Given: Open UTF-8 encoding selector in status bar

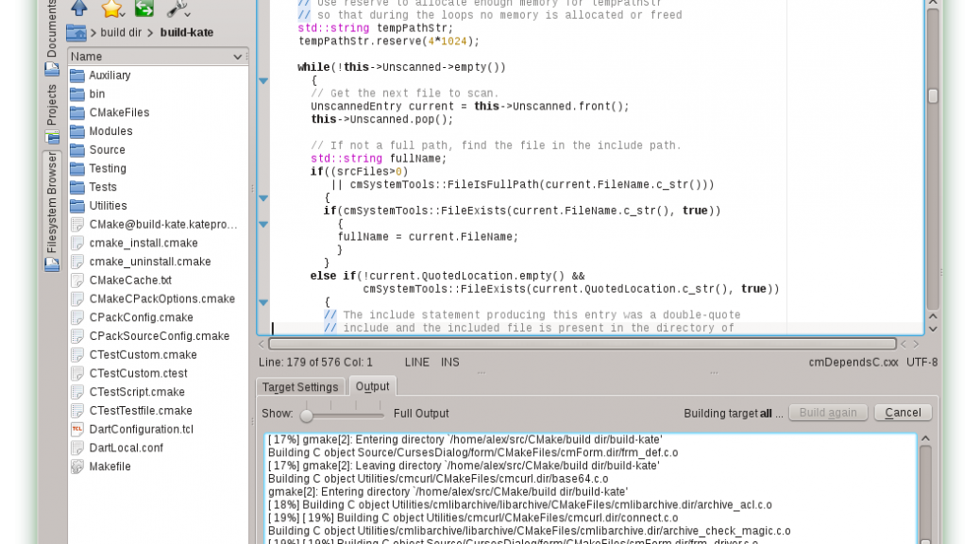Looking at the screenshot, I should (x=921, y=362).
